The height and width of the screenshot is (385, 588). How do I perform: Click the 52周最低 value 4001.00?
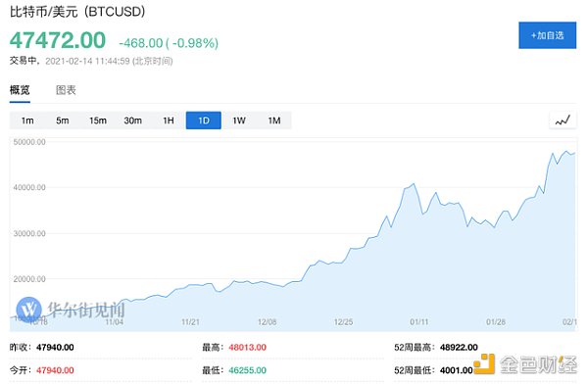pyautogui.click(x=457, y=370)
